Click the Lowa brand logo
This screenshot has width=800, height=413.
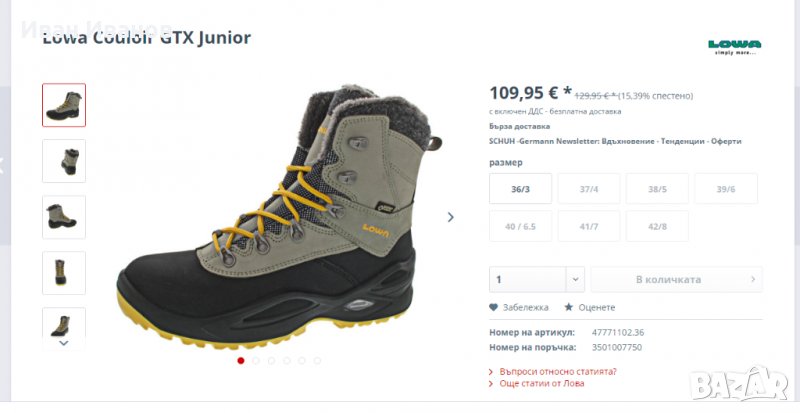734,45
